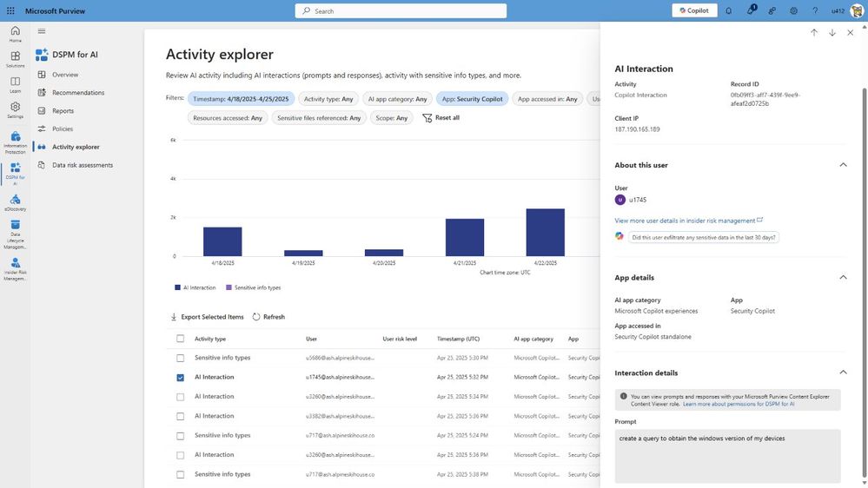Click the Copilot button in header
The height and width of the screenshot is (488, 868).
tap(694, 10)
